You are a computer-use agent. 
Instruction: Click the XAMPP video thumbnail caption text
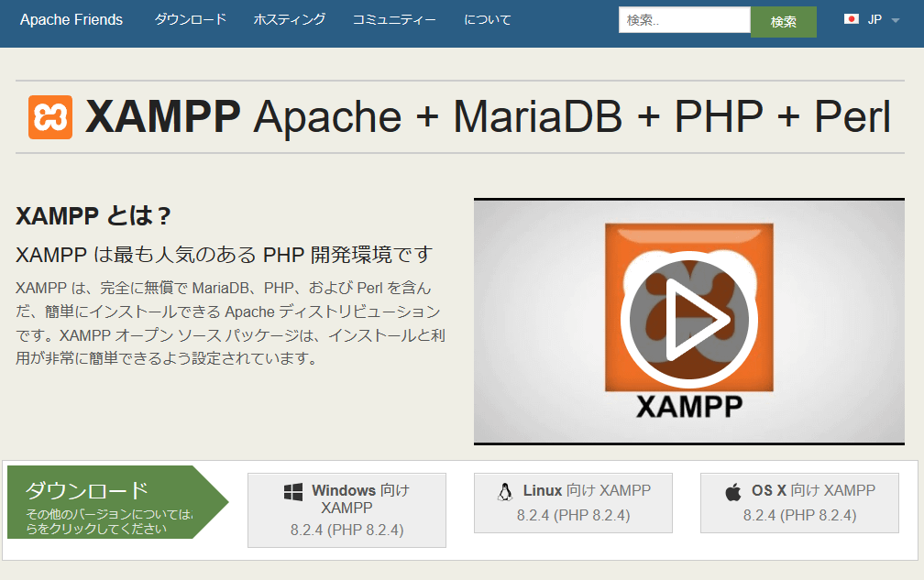(x=688, y=406)
